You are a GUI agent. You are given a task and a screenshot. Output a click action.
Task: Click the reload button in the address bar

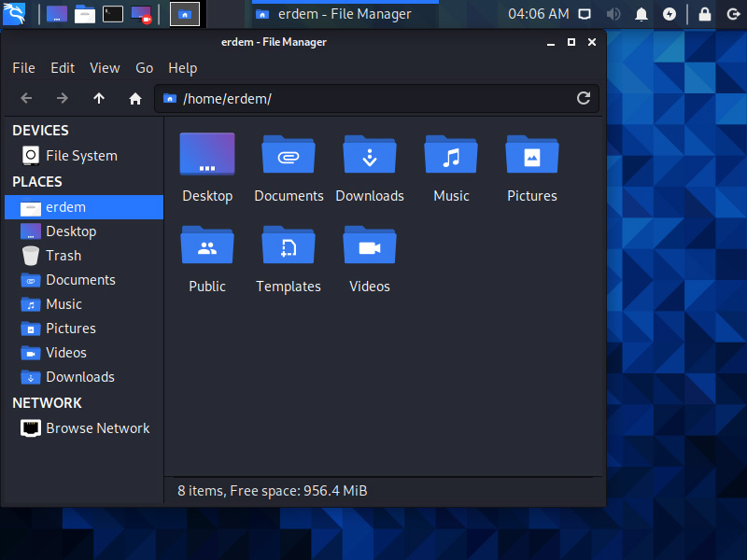[584, 98]
